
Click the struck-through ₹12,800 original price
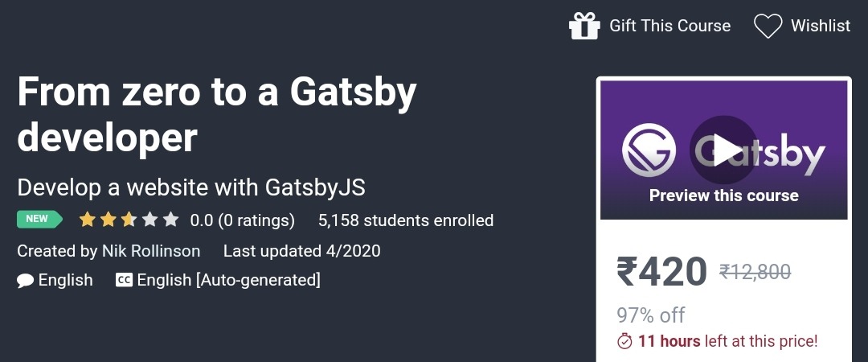(755, 272)
